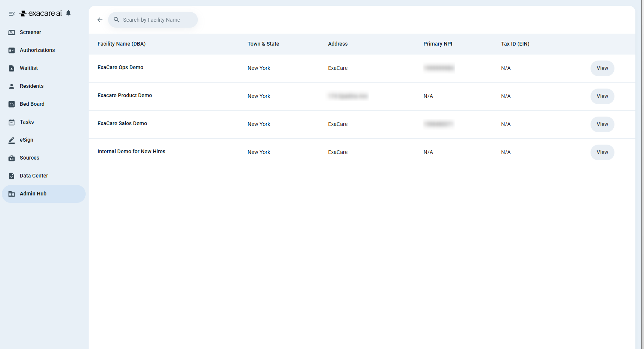Screen dimensions: 644x349
Task: Click the Authorizations sidebar icon
Action: tap(12, 50)
